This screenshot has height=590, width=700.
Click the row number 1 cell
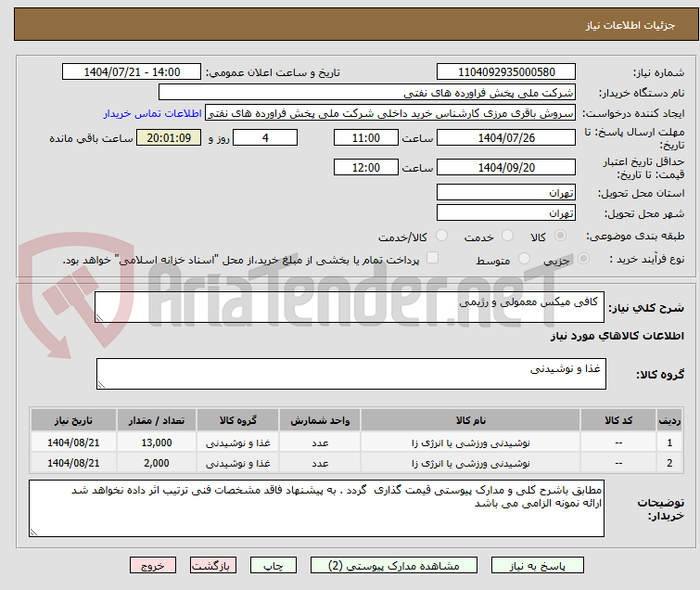pos(669,442)
